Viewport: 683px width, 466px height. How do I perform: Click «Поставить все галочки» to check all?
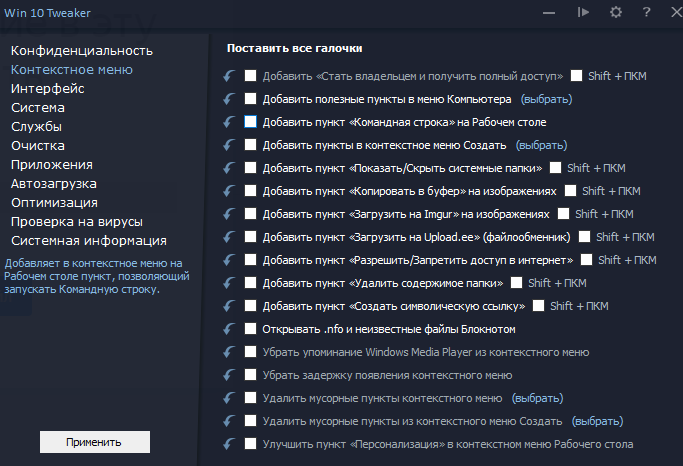(x=294, y=48)
